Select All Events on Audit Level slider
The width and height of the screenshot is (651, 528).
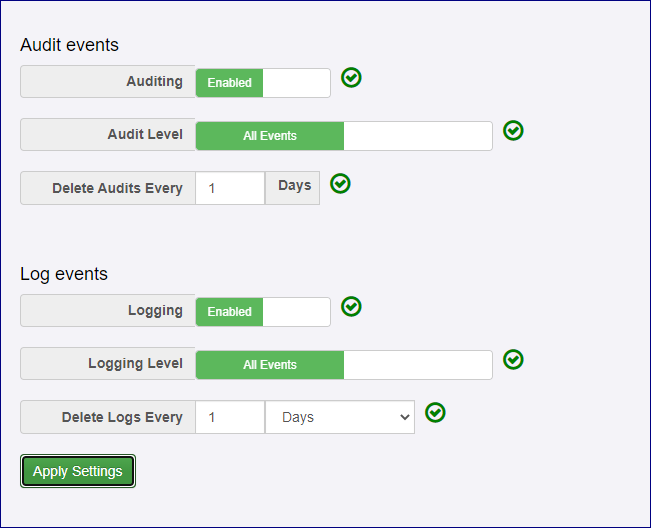click(x=270, y=136)
